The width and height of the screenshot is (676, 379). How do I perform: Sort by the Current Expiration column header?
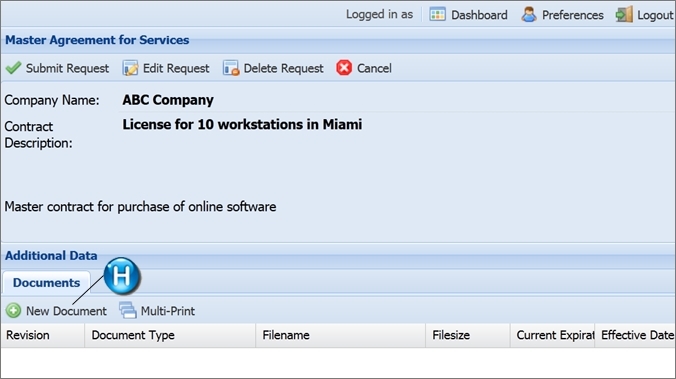click(x=552, y=335)
